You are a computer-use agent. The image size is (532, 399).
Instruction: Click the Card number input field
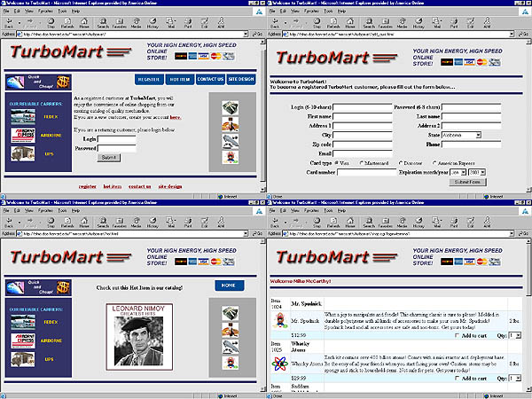coord(365,172)
